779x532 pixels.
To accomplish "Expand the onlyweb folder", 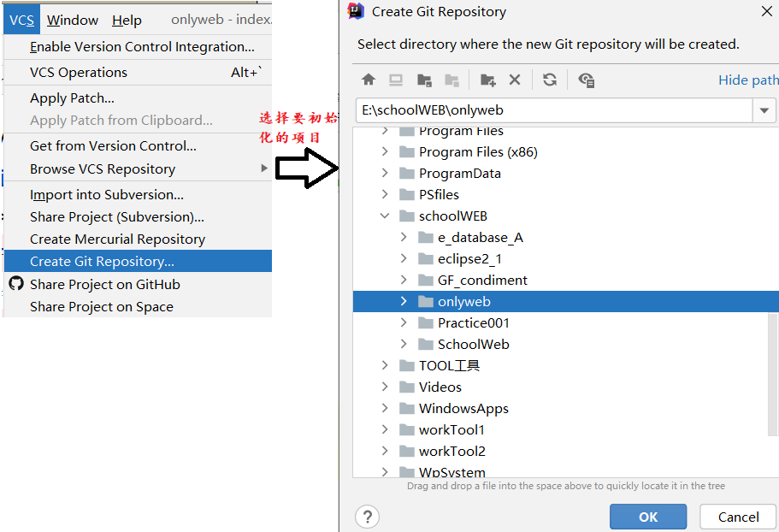I will (404, 302).
